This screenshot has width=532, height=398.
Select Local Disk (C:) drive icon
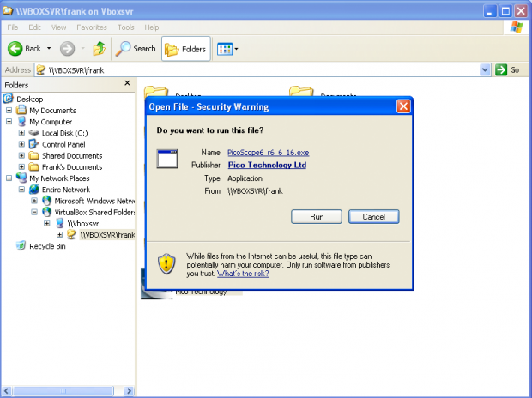(x=34, y=133)
